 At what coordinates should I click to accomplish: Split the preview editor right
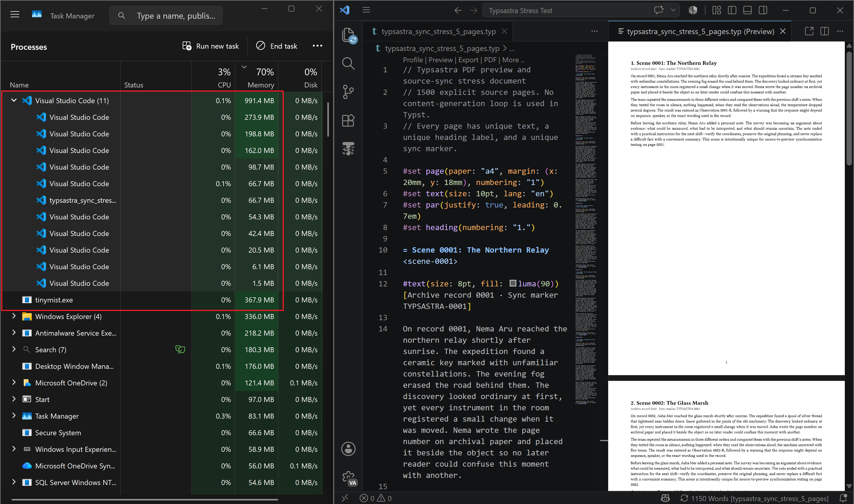[x=824, y=31]
